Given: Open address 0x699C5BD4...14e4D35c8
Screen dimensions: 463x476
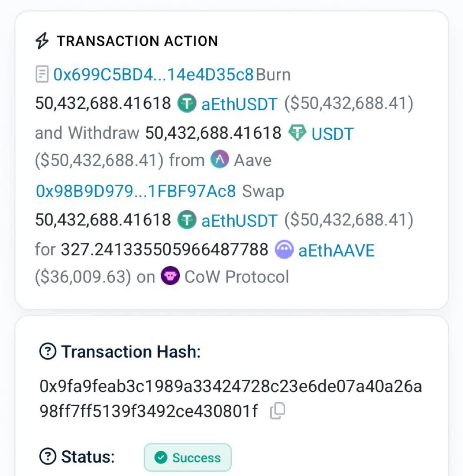Looking at the screenshot, I should 153,75.
